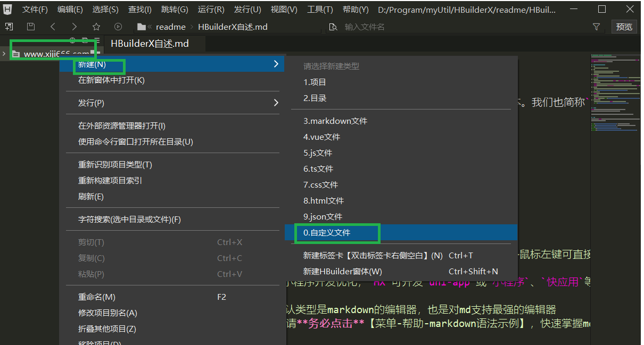Click the www.xiji666.com project folder icon
This screenshot has height=345, width=644.
click(16, 54)
